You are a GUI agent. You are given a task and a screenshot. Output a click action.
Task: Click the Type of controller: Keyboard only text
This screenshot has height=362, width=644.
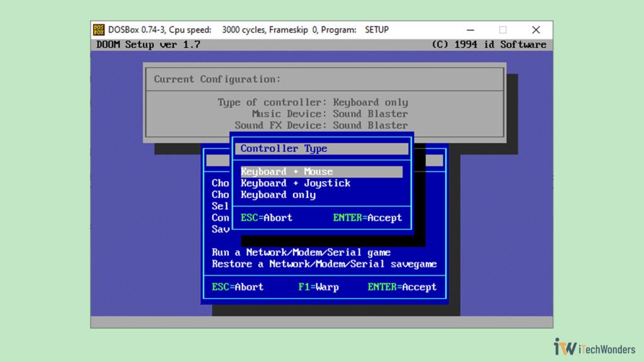312,102
